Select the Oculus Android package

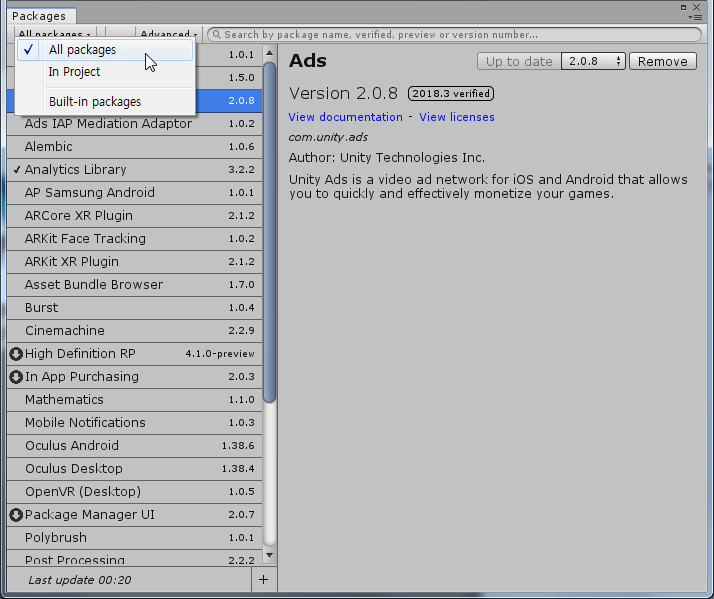(135, 446)
